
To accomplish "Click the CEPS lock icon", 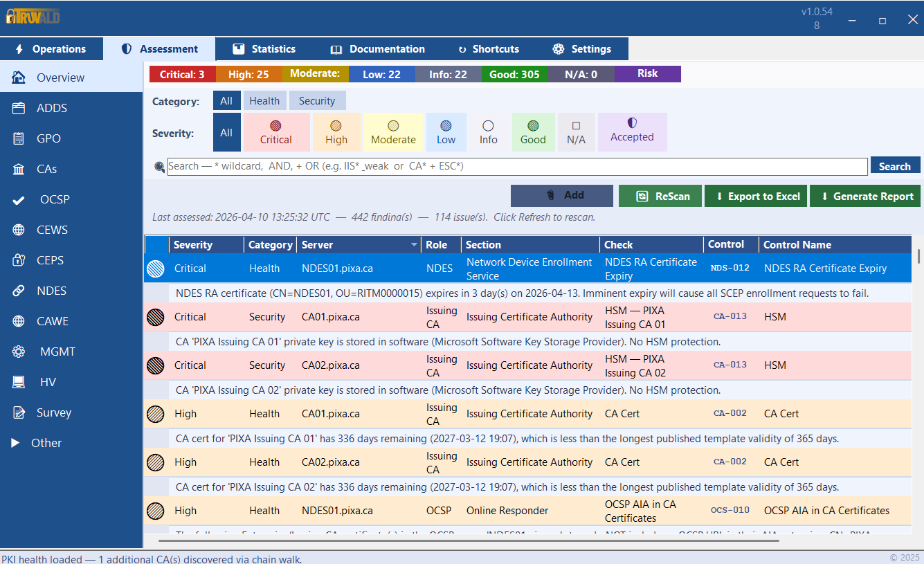I will 19,260.
